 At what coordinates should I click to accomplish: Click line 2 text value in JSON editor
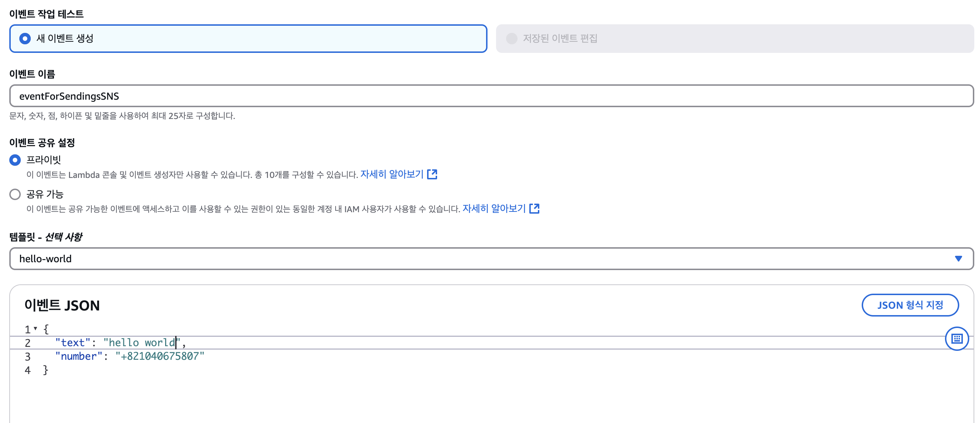pos(142,342)
